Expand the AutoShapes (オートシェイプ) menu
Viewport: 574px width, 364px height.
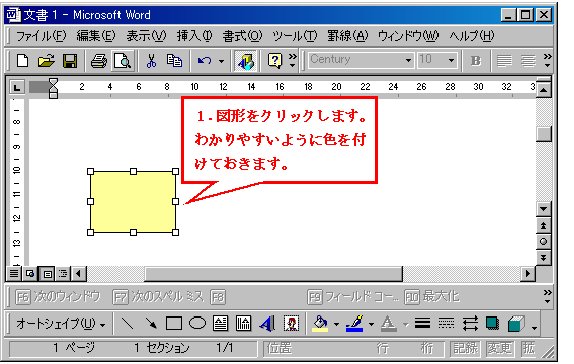point(61,324)
